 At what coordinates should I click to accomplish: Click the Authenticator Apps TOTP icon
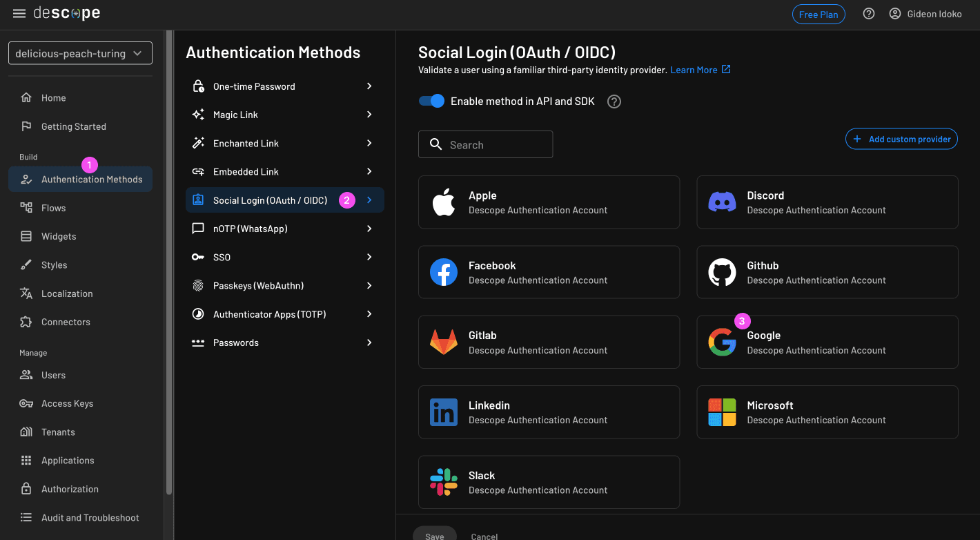[x=198, y=314]
